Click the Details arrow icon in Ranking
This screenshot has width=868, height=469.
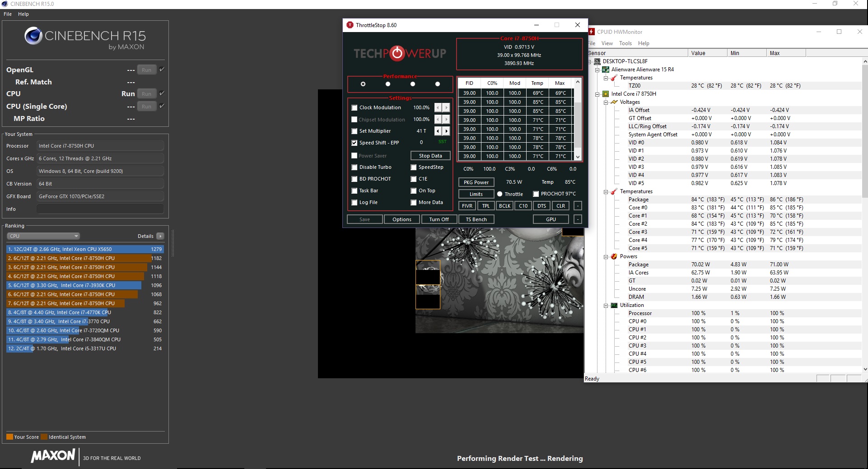click(x=160, y=236)
